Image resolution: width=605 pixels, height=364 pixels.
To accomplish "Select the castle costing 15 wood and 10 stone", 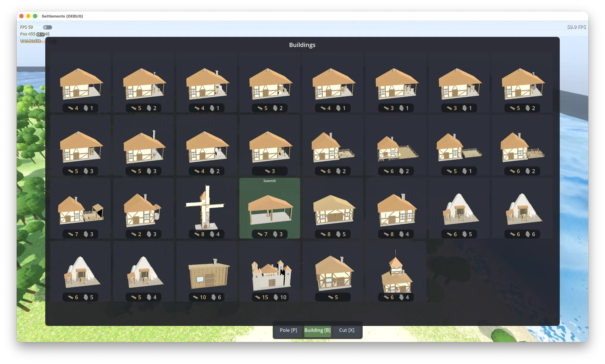I will tap(269, 271).
